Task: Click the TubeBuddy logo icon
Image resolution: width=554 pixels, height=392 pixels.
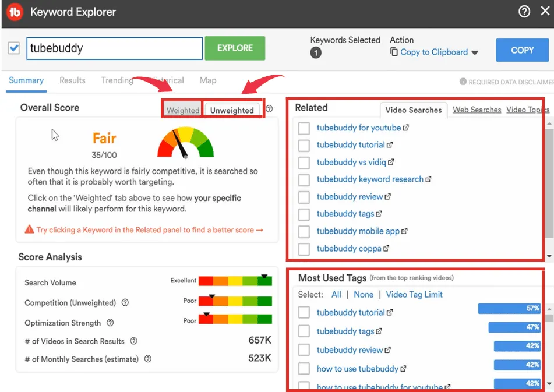Action: 15,12
